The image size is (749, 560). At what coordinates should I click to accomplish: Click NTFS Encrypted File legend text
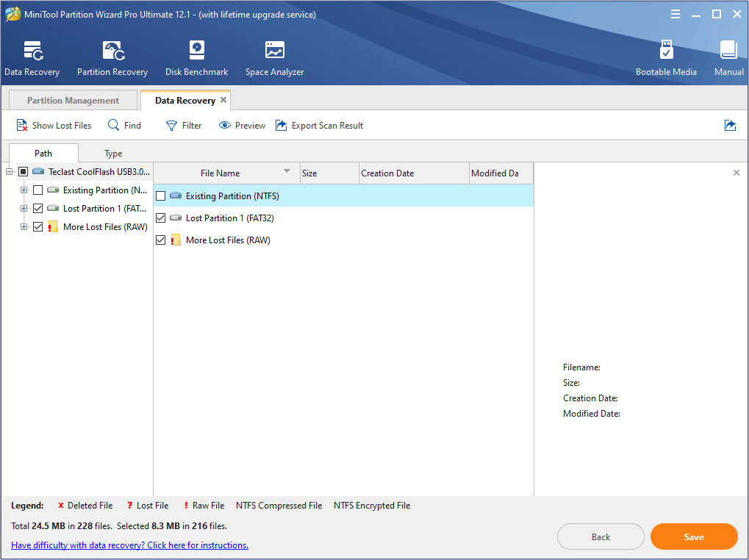[x=372, y=506]
